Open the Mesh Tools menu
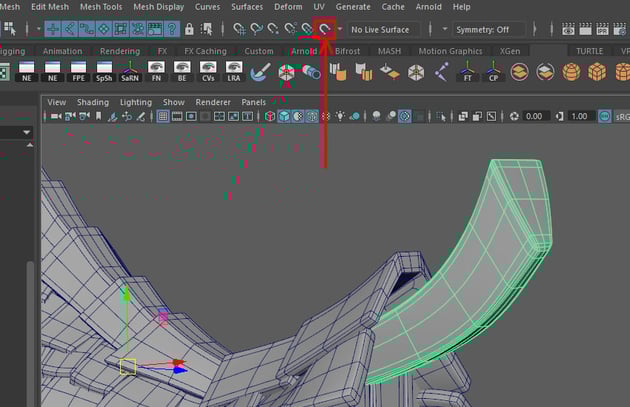This screenshot has width=630, height=407. click(x=100, y=7)
